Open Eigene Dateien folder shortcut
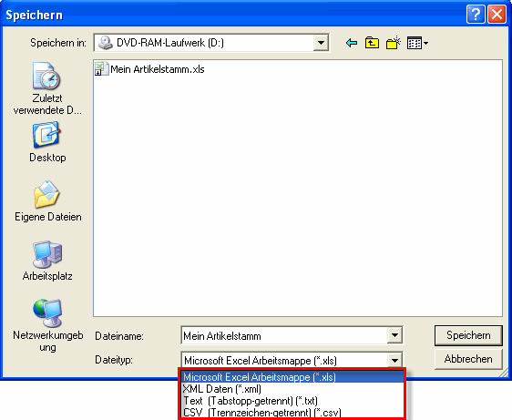The image size is (512, 420). pos(47,200)
